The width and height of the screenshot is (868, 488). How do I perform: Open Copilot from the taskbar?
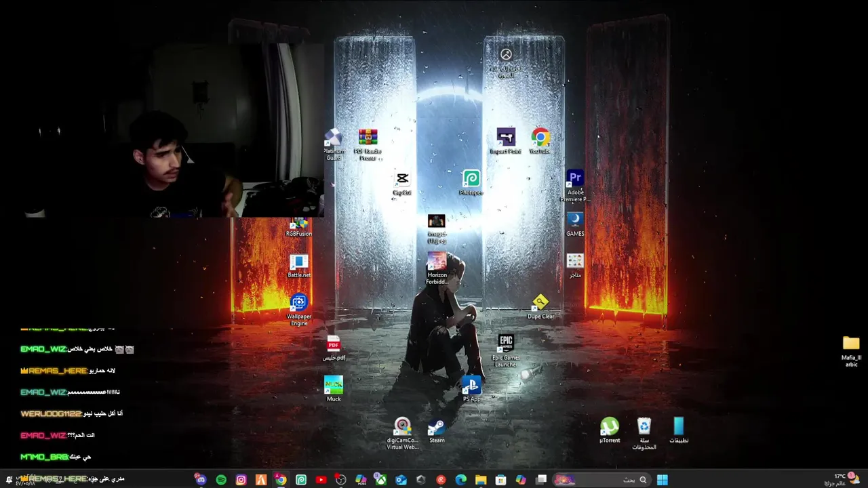[521, 479]
